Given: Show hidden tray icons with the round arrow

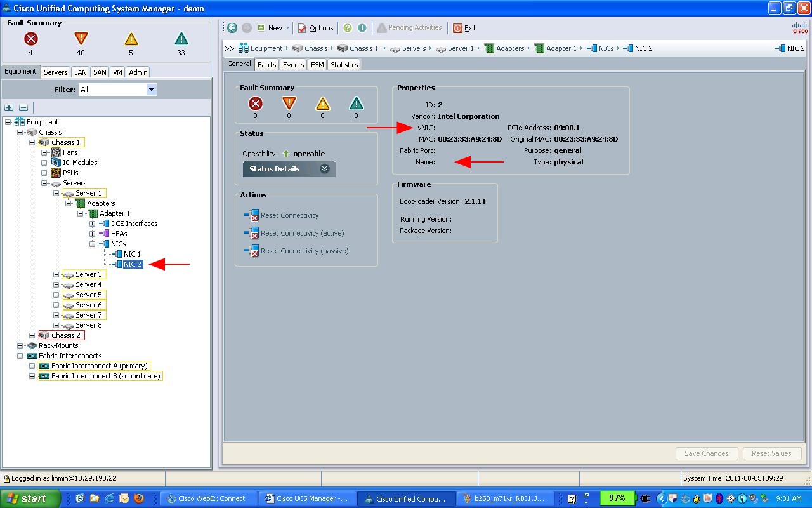Looking at the screenshot, I should [661, 498].
